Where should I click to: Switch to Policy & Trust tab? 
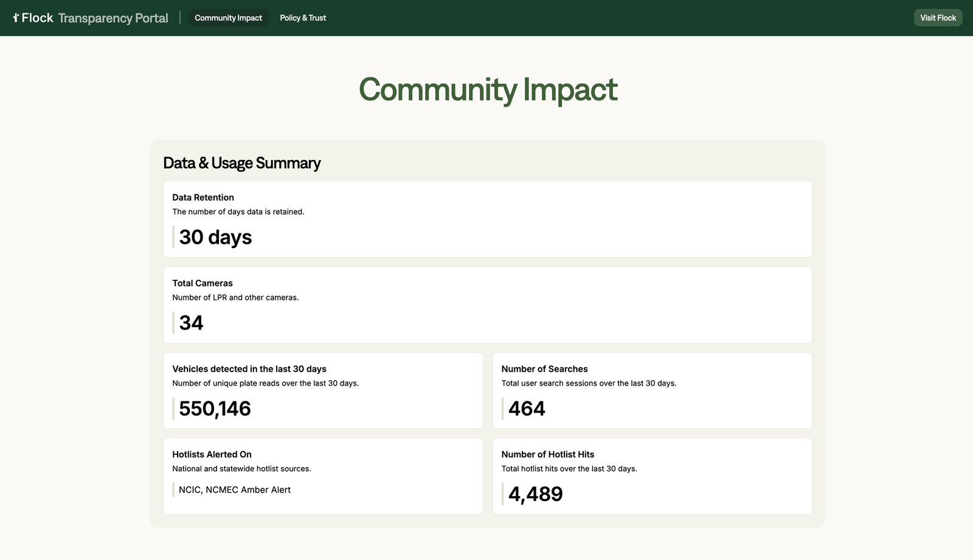pyautogui.click(x=303, y=18)
